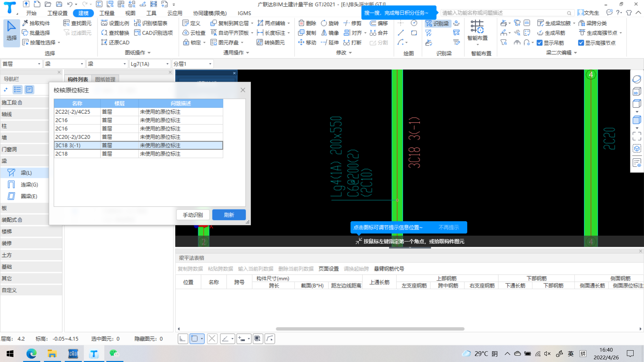Click the 合并 tool
644x362 pixels.
pyautogui.click(x=379, y=33)
